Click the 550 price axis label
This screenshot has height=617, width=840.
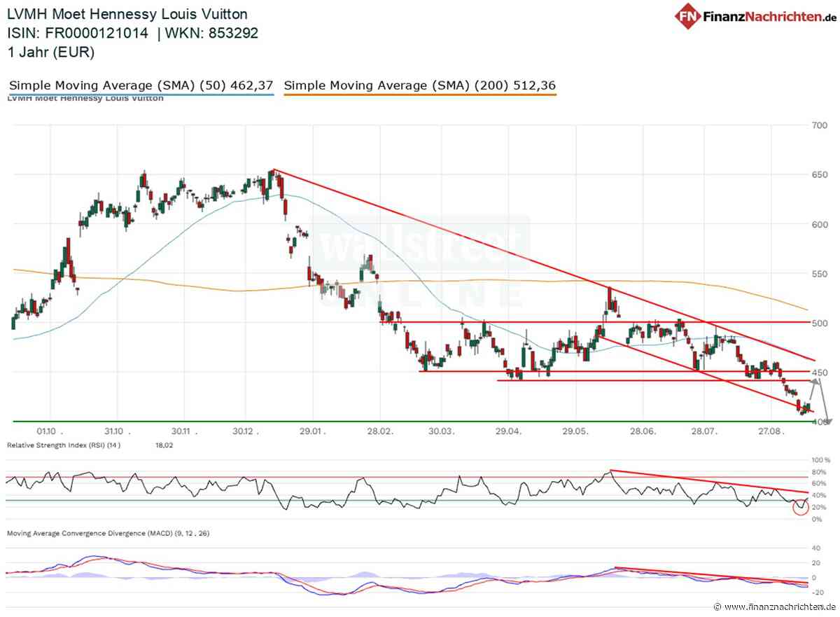coord(819,274)
